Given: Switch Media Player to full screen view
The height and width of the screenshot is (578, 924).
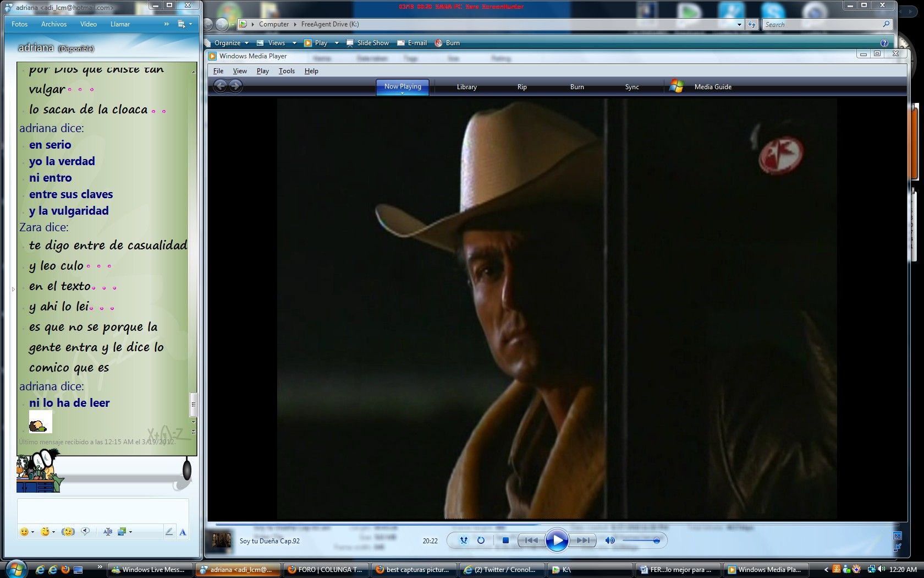Looking at the screenshot, I should (898, 536).
